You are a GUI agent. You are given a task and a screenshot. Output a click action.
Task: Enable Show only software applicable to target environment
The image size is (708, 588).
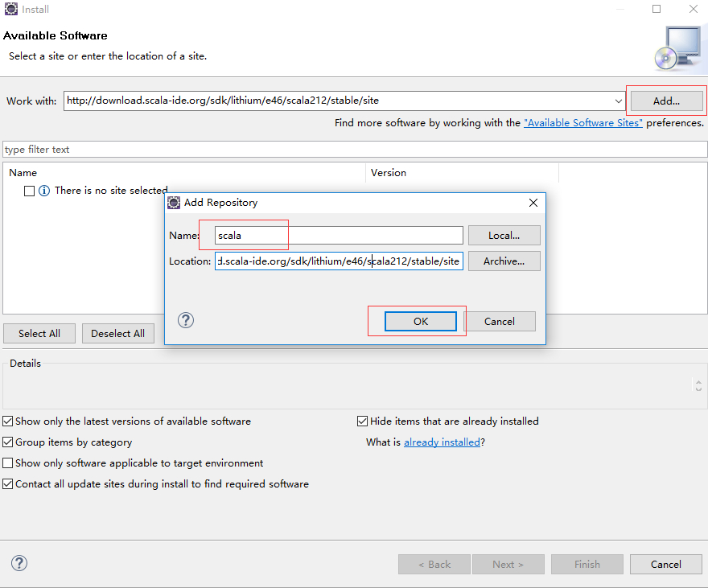8,463
